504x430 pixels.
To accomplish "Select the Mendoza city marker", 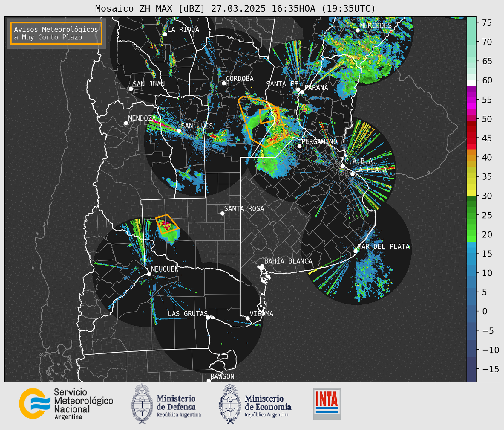I will coord(126,123).
